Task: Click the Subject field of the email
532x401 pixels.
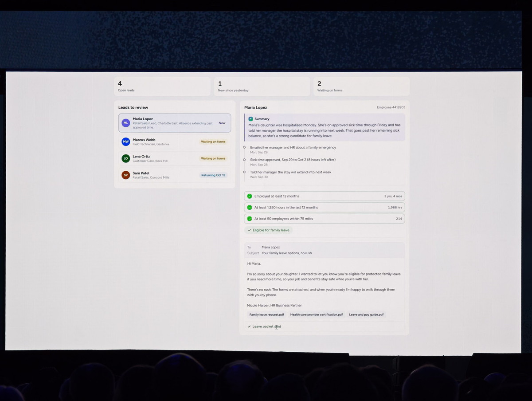Action: tap(325, 253)
